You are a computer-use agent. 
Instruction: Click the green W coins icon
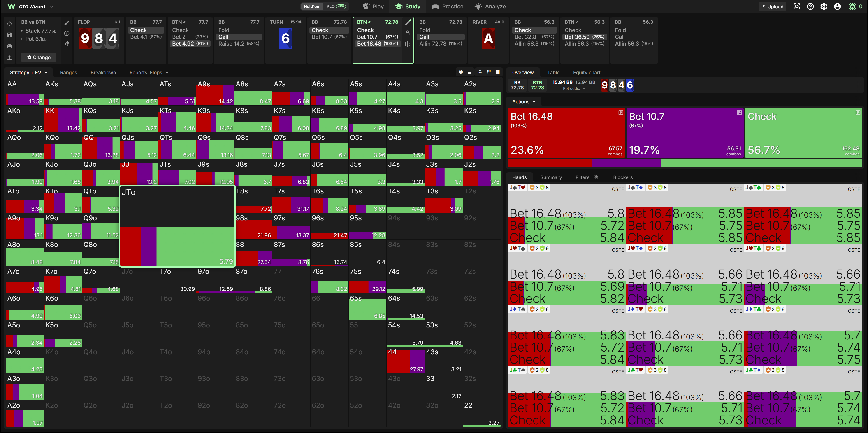click(852, 6)
